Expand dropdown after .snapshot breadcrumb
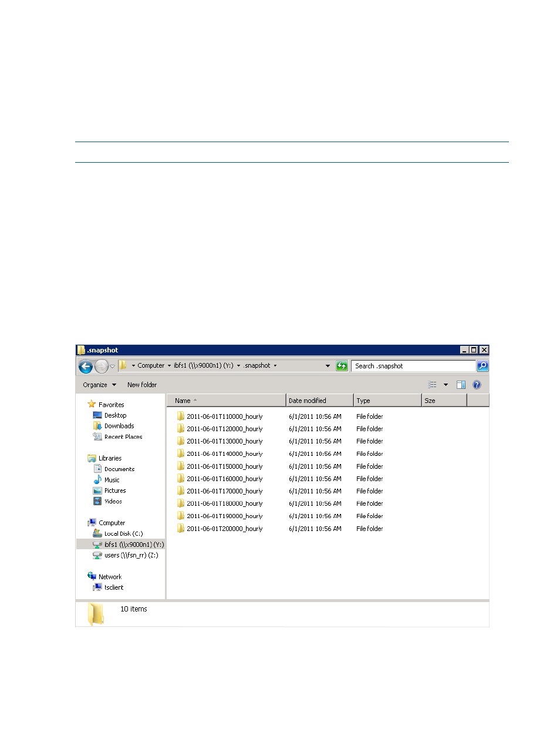Viewport: 560px width, 746px height. (275, 365)
